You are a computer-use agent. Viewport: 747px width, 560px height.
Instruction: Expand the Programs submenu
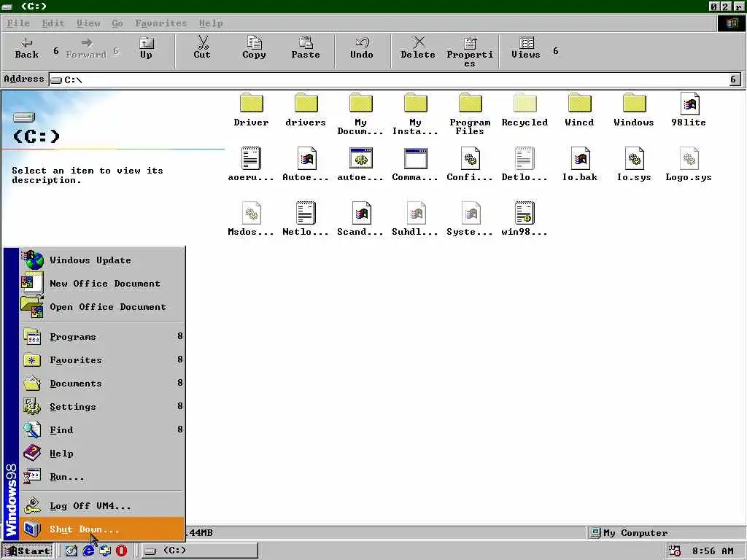(x=102, y=337)
